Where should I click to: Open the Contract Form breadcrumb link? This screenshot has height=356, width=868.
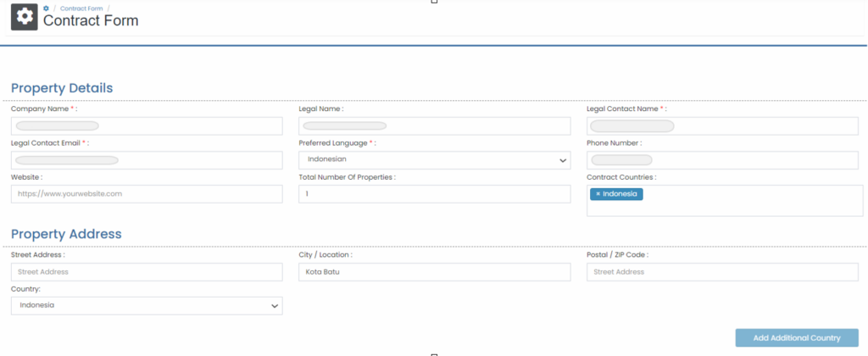(81, 8)
